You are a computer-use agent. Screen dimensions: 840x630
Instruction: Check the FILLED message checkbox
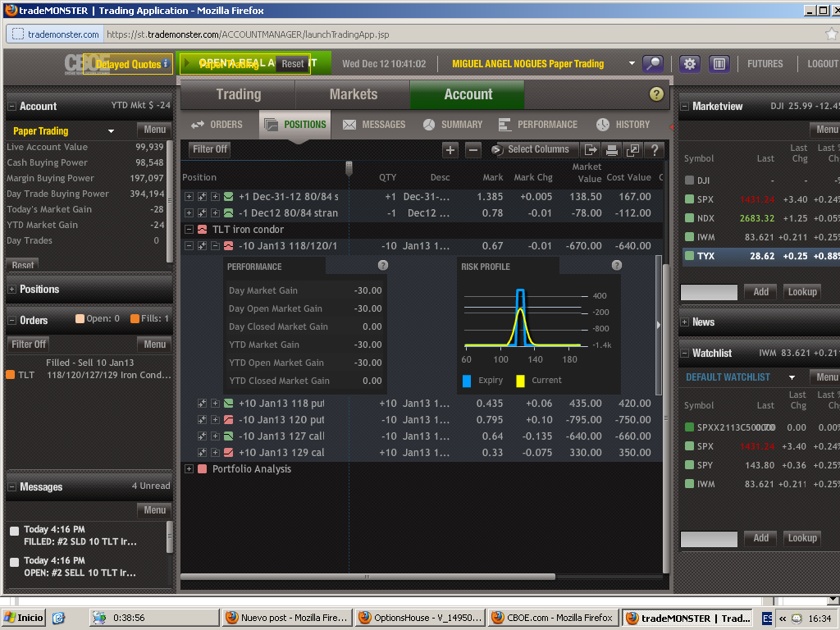14,531
